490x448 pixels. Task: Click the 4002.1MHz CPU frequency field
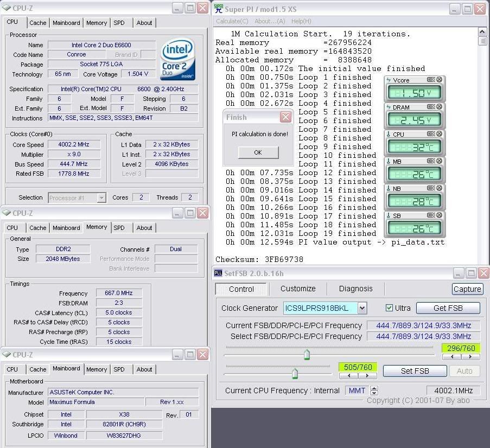(x=453, y=391)
